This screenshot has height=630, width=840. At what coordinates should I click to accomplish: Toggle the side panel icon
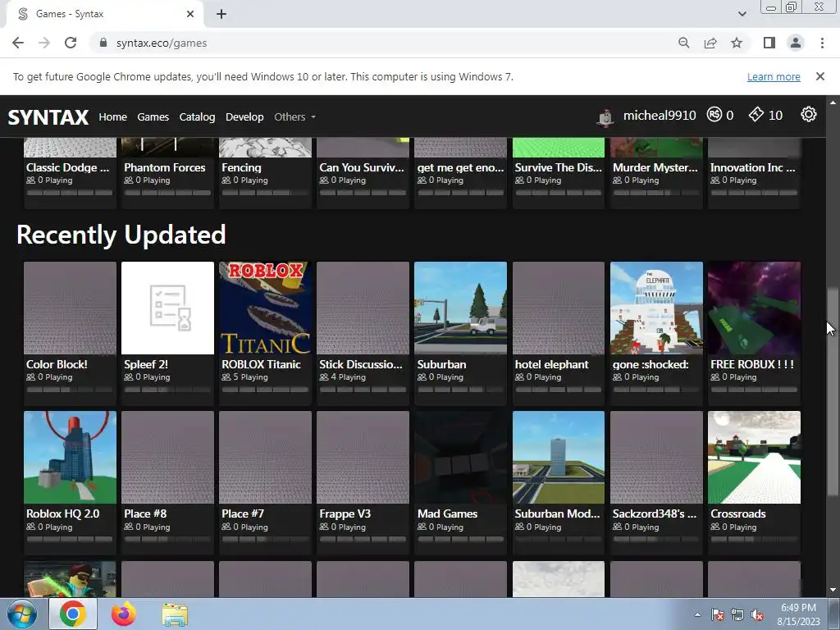tap(769, 43)
